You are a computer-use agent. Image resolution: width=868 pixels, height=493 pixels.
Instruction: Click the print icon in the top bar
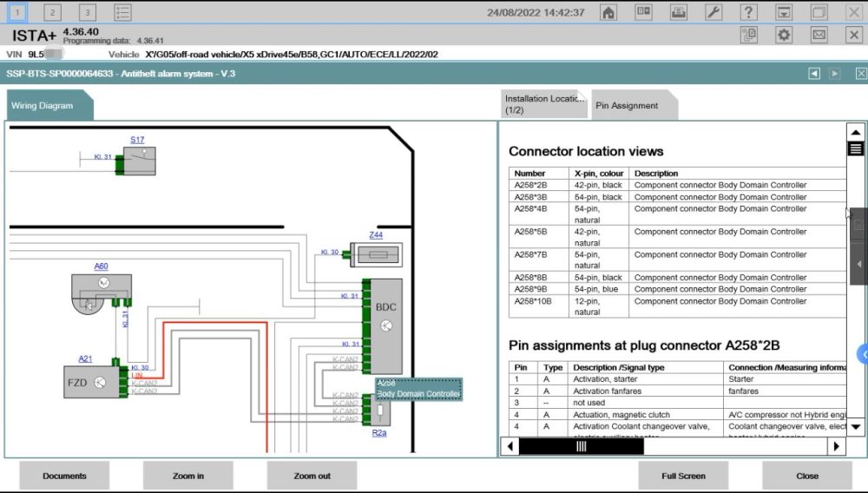pyautogui.click(x=678, y=12)
